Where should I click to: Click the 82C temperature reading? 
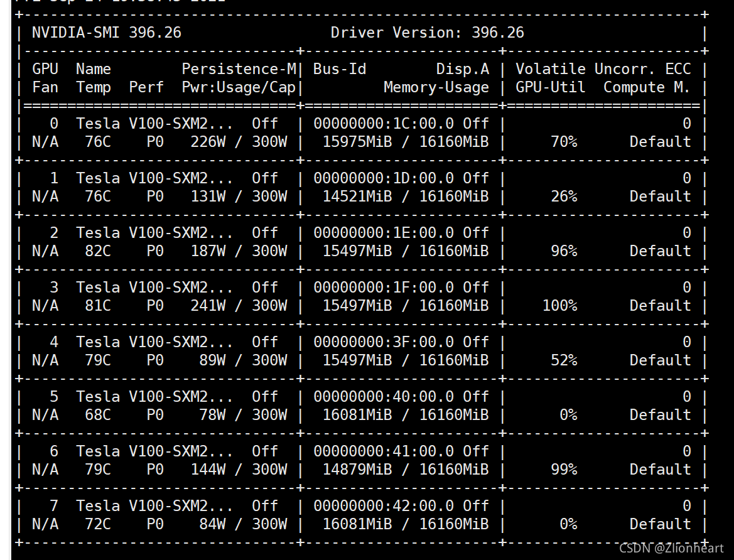pyautogui.click(x=98, y=251)
